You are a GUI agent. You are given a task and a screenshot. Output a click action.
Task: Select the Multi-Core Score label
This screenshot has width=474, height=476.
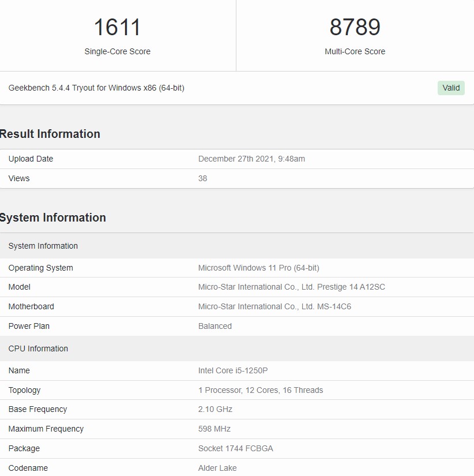click(x=355, y=51)
